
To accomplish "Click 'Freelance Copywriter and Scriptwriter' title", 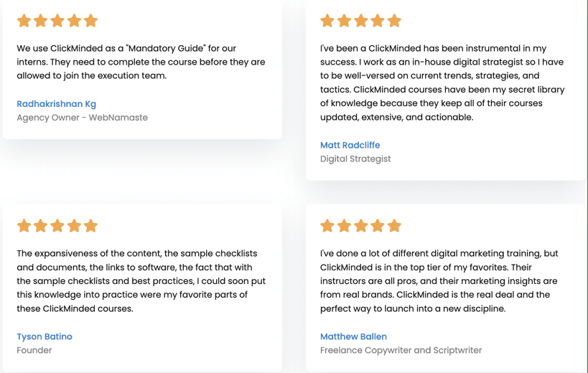I will pos(401,350).
